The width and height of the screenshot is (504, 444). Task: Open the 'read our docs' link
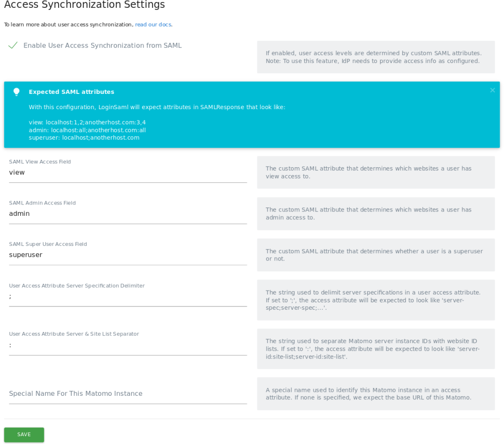(153, 25)
